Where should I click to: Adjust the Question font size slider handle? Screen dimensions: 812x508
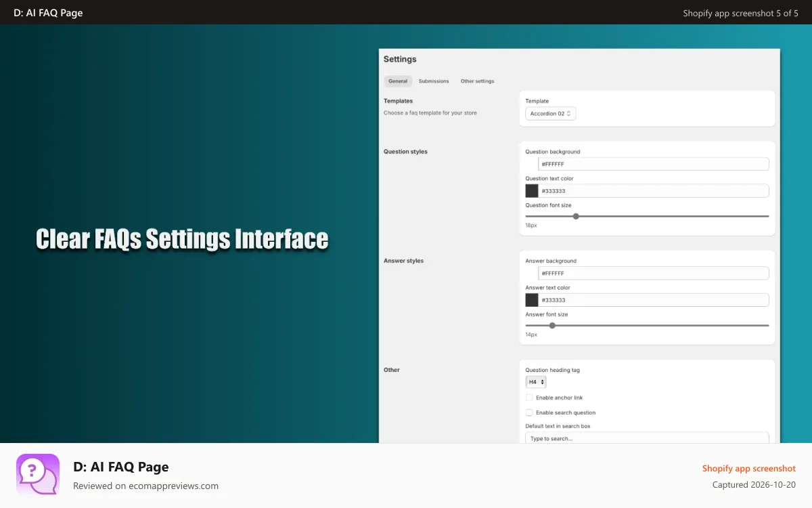click(x=576, y=216)
